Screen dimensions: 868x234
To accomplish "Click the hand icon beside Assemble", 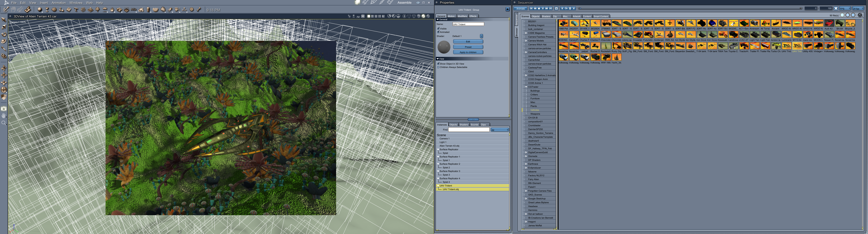I will (x=358, y=2).
